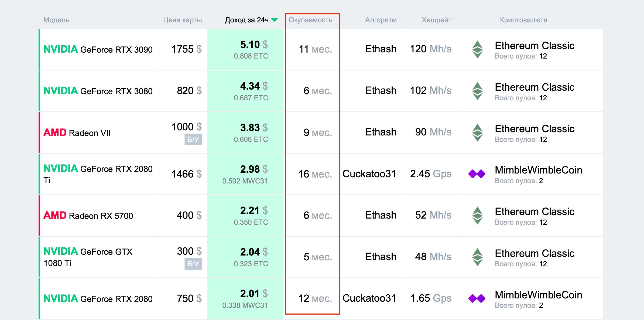Click MimbleWimbleCoin icon in RTX 2080 row
This screenshot has width=644, height=320.
[477, 298]
